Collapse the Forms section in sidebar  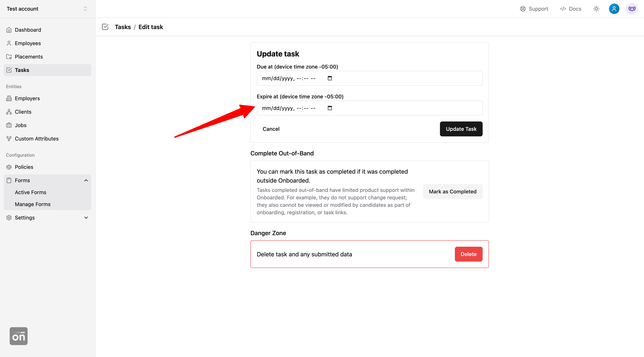coord(86,181)
